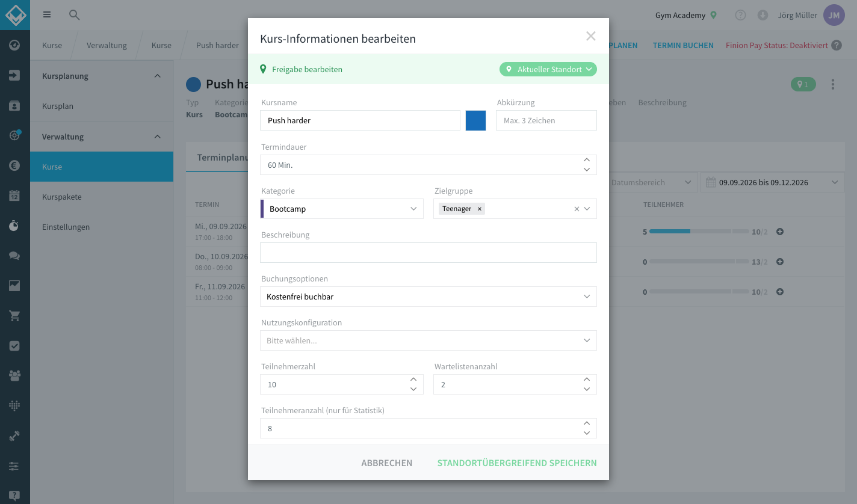Click the Abkürzung input field

546,120
